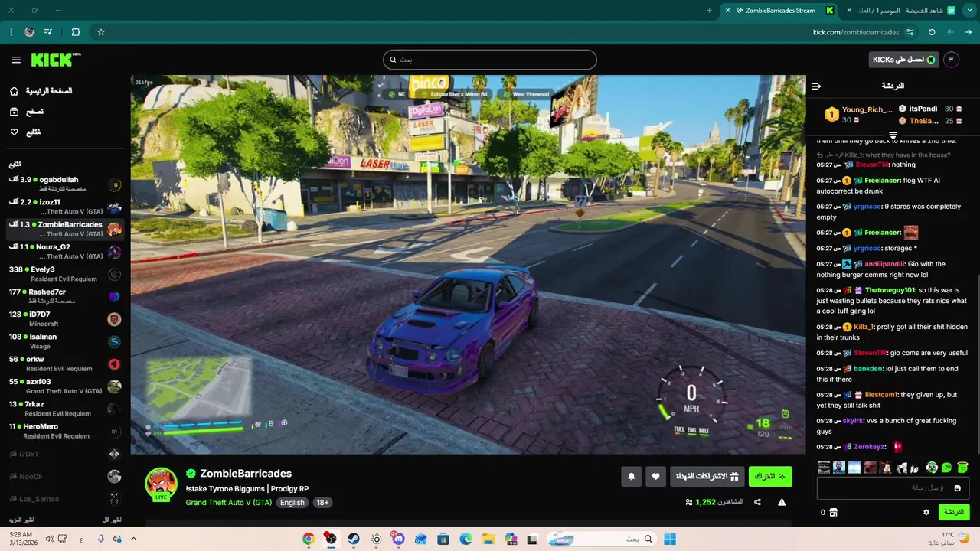Toggle notifications bell for ZombieBarricades

click(x=631, y=476)
